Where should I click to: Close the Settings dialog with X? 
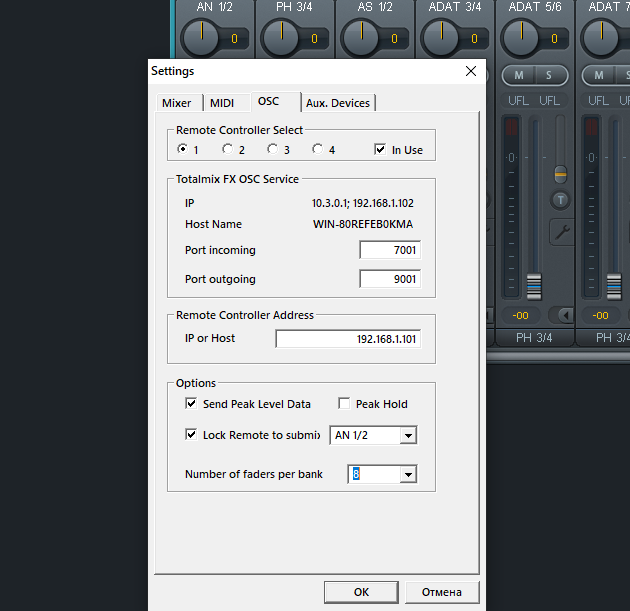click(x=471, y=71)
